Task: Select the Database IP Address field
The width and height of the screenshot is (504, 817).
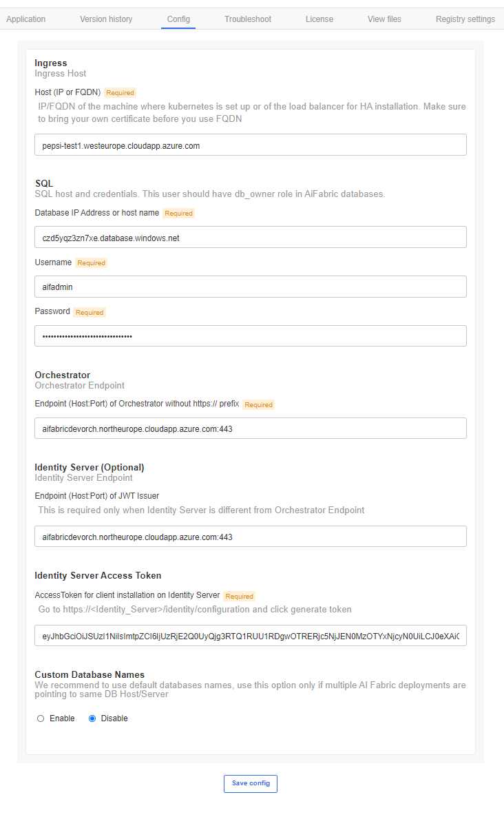Action: (250, 236)
